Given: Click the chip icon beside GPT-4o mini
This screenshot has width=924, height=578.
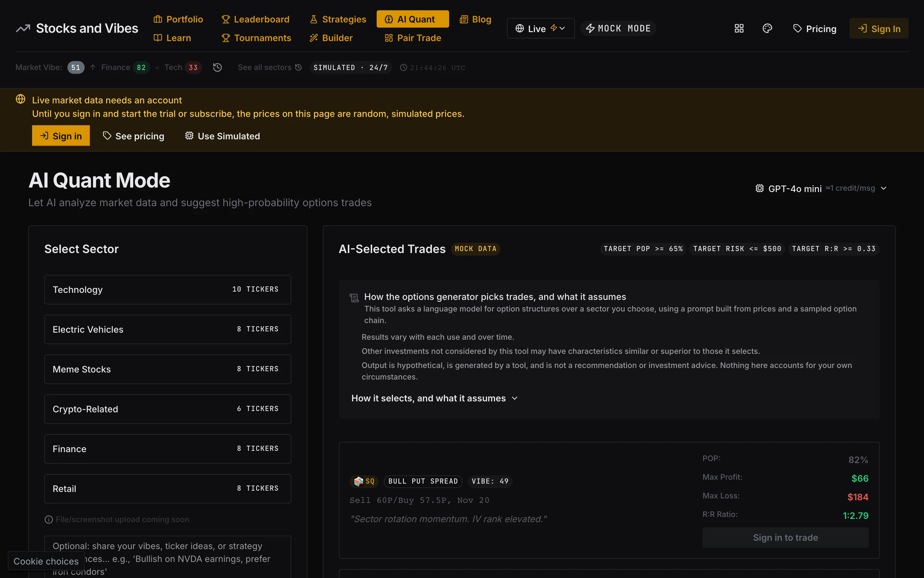Looking at the screenshot, I should [x=759, y=189].
